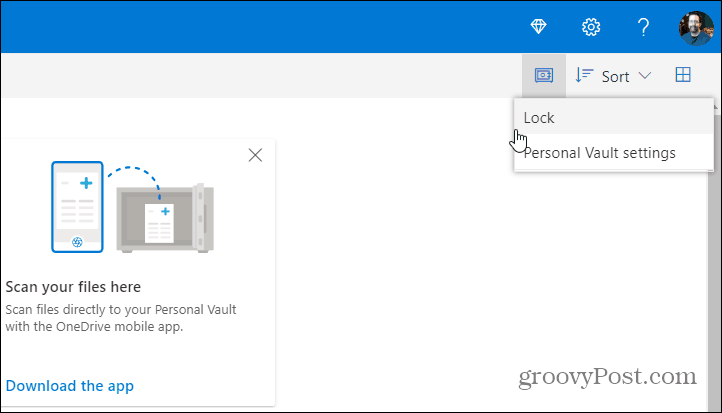The width and height of the screenshot is (722, 413).
Task: Click the sort order arrow icon
Action: [584, 75]
